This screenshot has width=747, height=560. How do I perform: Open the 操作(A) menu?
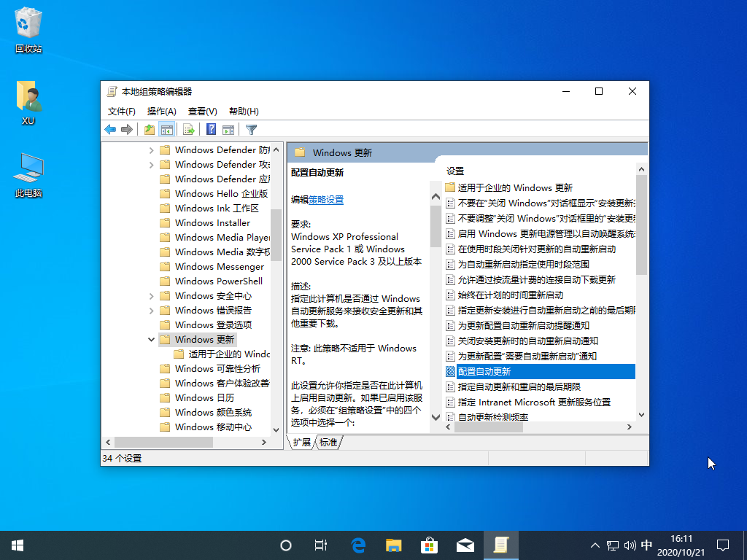[161, 112]
